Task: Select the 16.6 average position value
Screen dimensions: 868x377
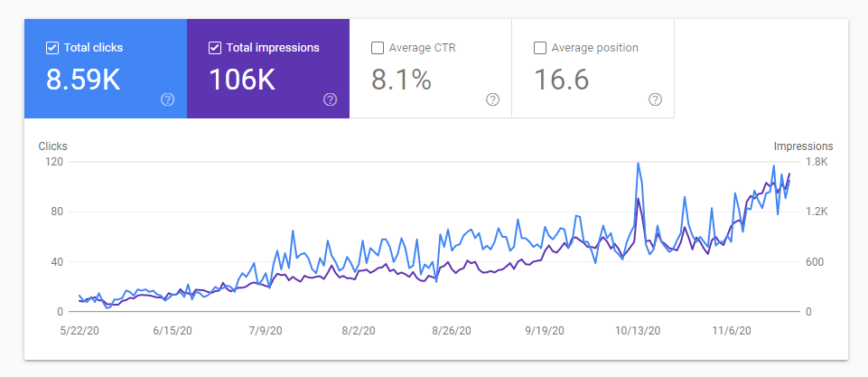Action: pyautogui.click(x=561, y=80)
